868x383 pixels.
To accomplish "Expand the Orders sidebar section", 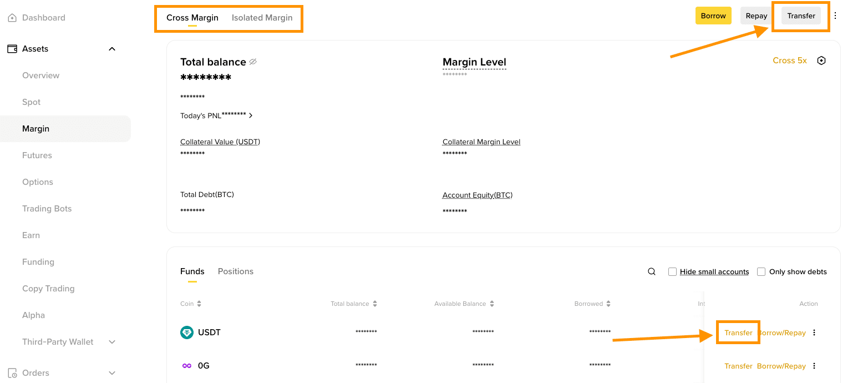I will pyautogui.click(x=112, y=373).
